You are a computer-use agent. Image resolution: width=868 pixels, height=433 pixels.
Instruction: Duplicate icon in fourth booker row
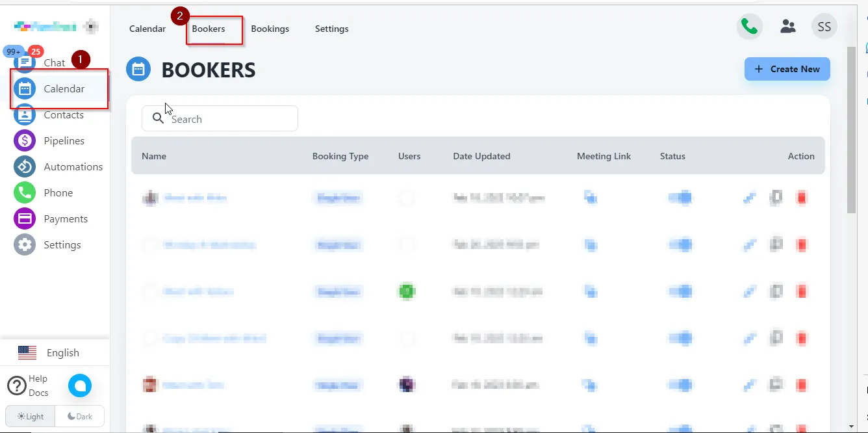[776, 338]
